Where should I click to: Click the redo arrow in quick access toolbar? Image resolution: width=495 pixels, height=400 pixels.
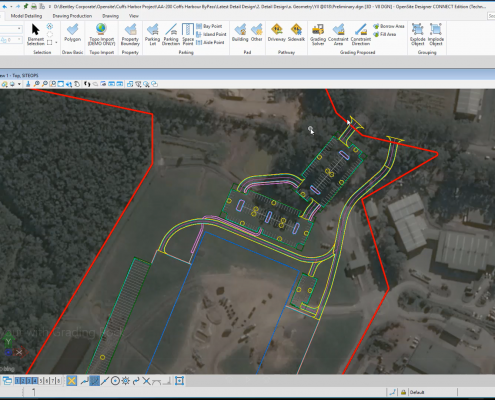pos(17,6)
